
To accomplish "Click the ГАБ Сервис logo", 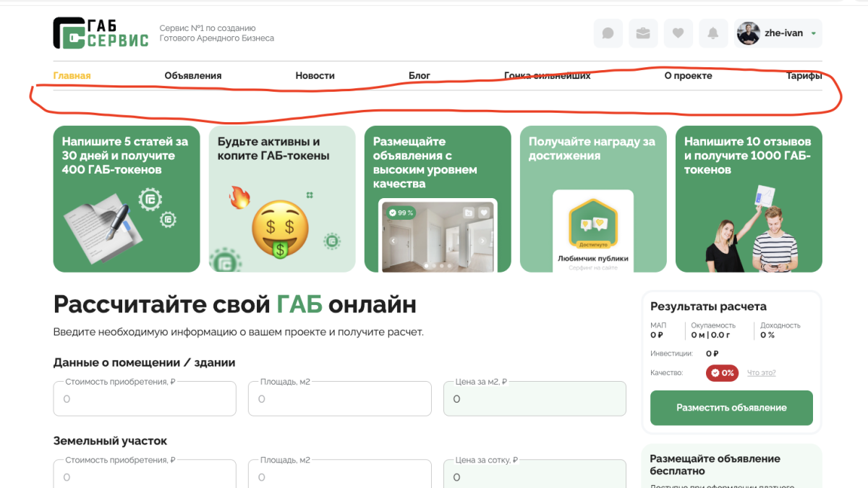I will (101, 33).
